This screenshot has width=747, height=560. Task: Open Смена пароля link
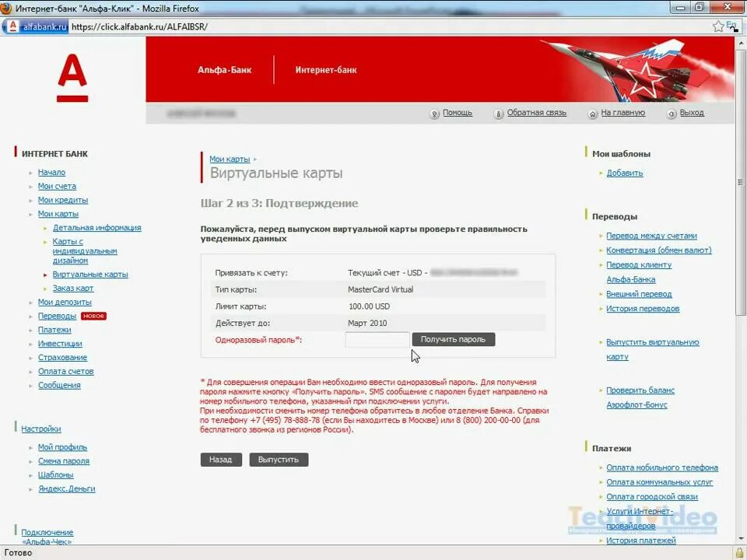pyautogui.click(x=63, y=461)
